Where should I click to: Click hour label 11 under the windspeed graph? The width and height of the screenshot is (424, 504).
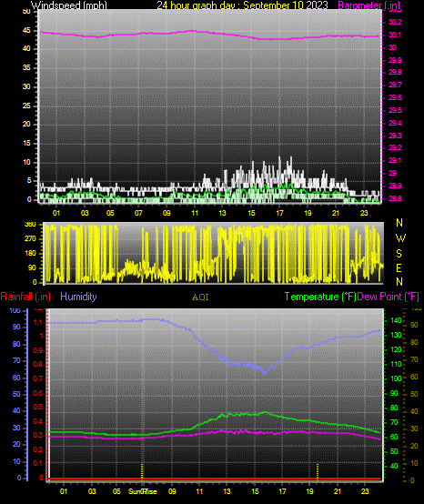(x=195, y=213)
